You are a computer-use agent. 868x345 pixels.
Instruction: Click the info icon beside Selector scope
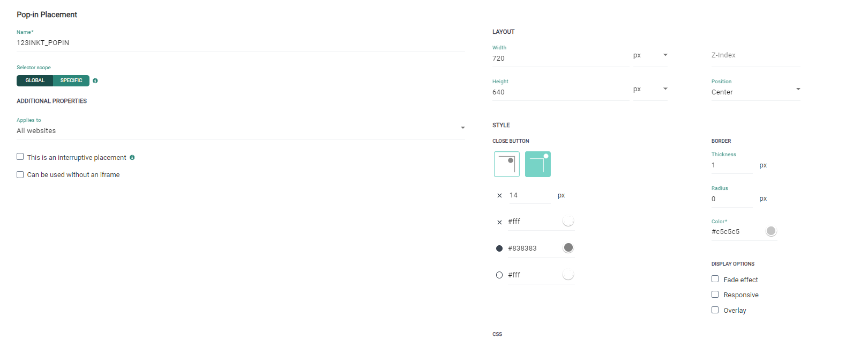(x=95, y=81)
